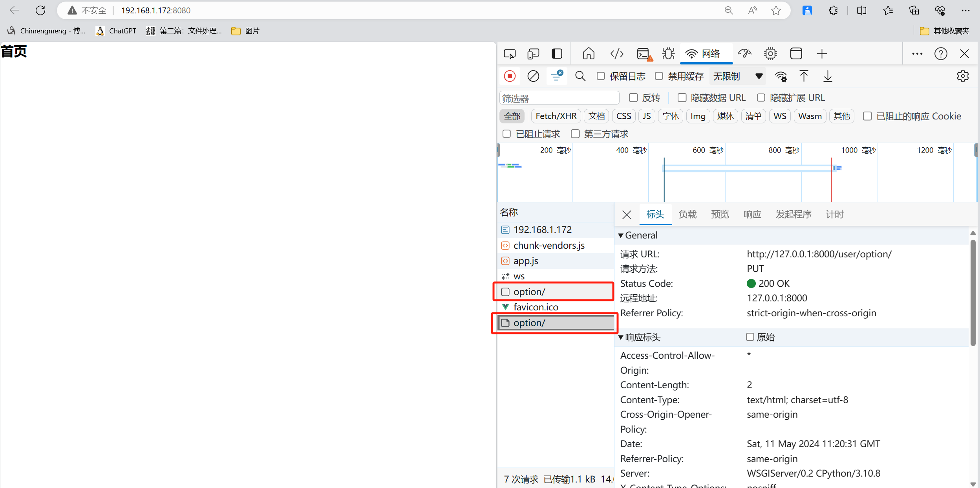This screenshot has width=980, height=488.
Task: Check 已阻止的响应 Cookie checkbox
Action: 867,116
